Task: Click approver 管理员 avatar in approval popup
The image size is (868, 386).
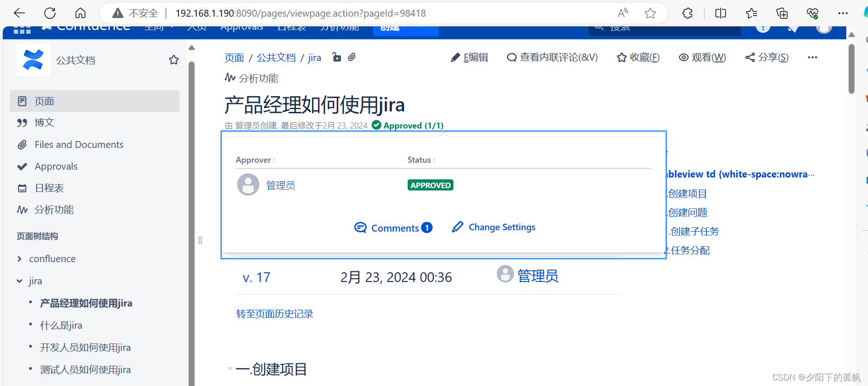Action: click(x=248, y=184)
